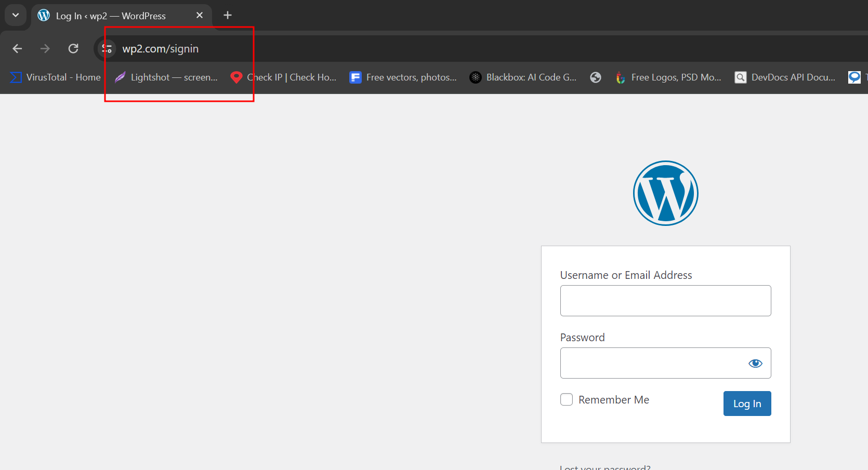Open a new browser tab
The image size is (868, 470).
pos(228,15)
